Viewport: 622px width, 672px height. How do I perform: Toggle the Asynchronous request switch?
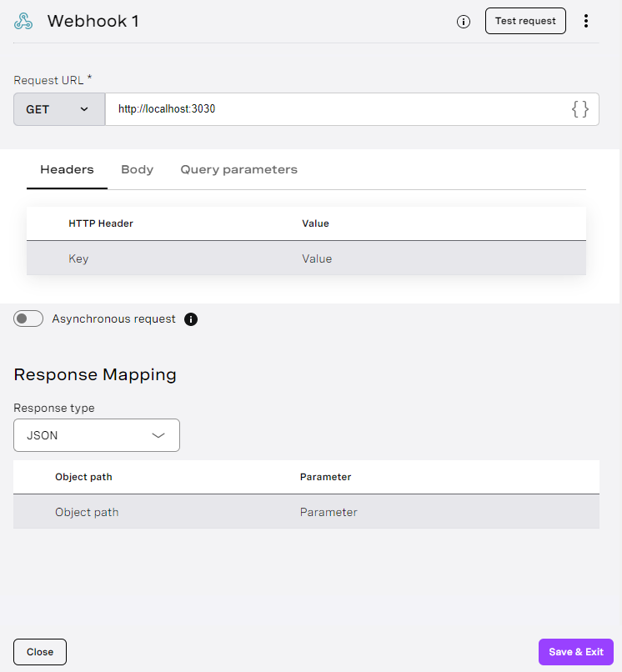pos(28,318)
